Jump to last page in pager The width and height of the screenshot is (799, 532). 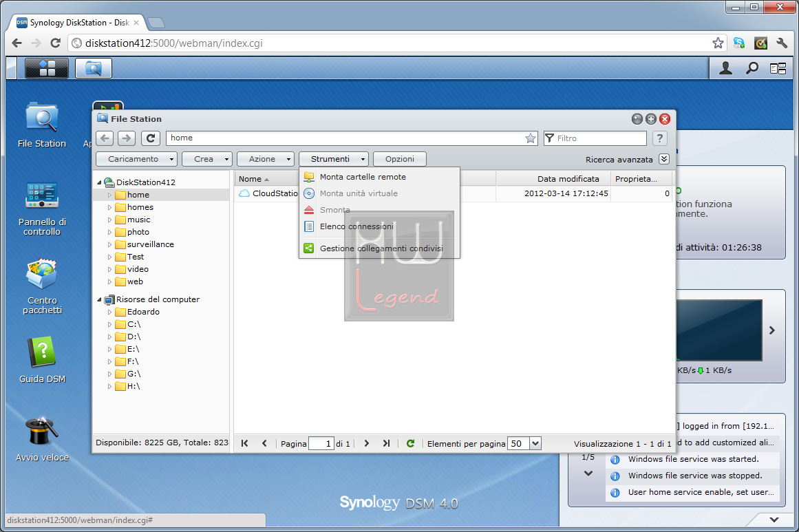pyautogui.click(x=386, y=443)
